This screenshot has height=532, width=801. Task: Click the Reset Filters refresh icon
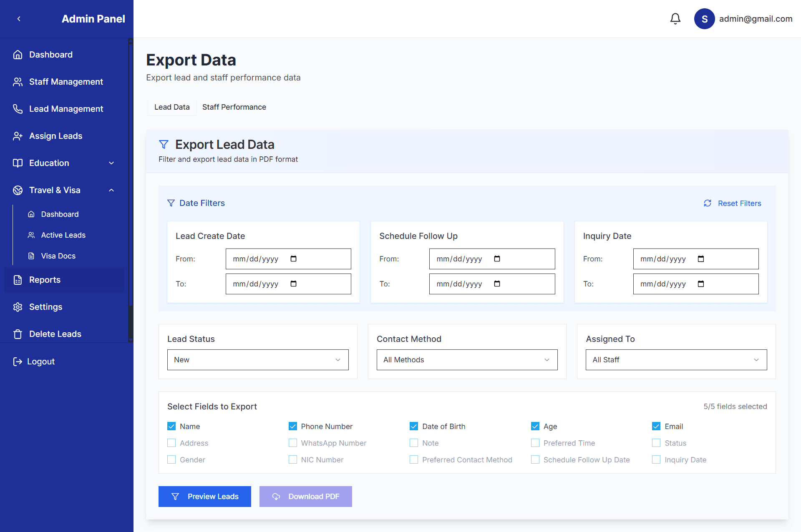click(x=708, y=203)
